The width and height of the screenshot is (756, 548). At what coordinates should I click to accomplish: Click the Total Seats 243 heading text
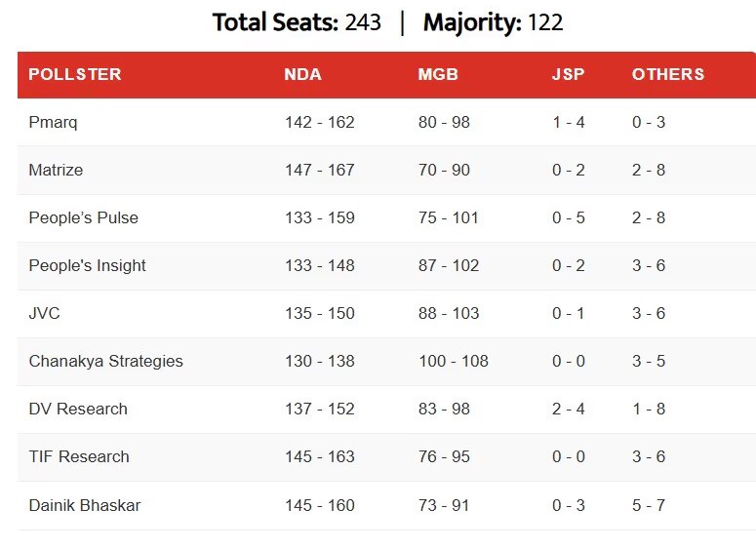(x=297, y=21)
